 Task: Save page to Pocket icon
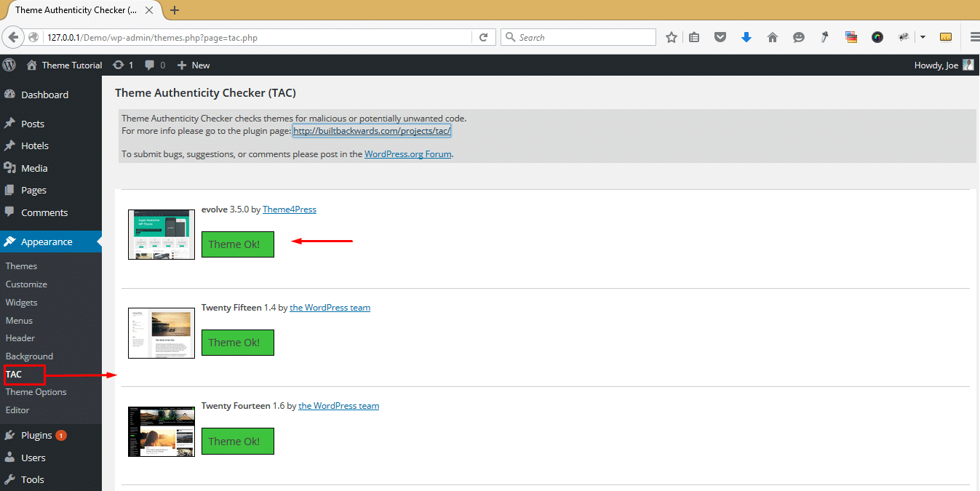720,37
